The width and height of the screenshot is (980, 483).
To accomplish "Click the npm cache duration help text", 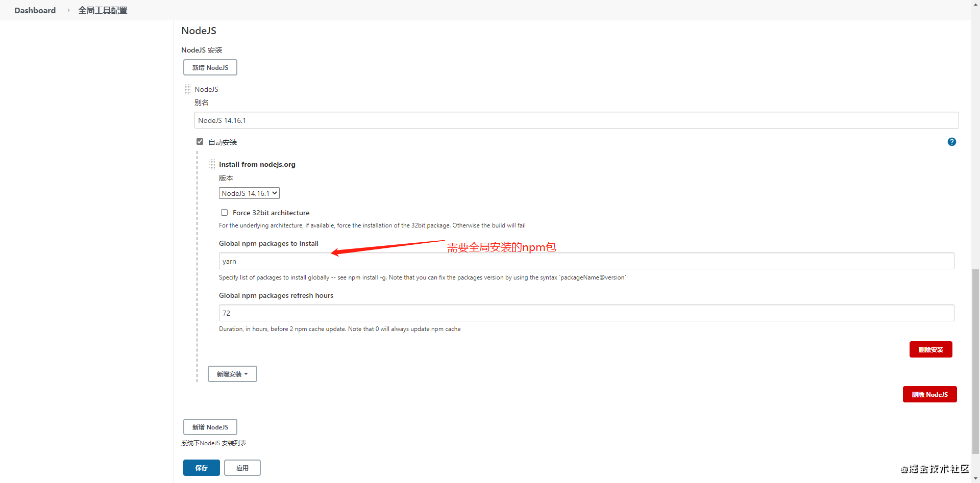I will 340,329.
